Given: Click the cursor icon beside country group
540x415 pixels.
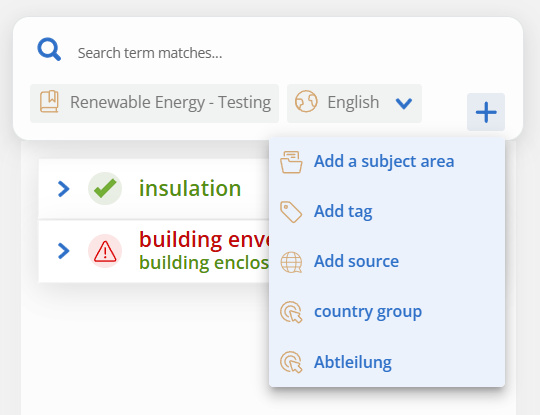Looking at the screenshot, I should (291, 312).
